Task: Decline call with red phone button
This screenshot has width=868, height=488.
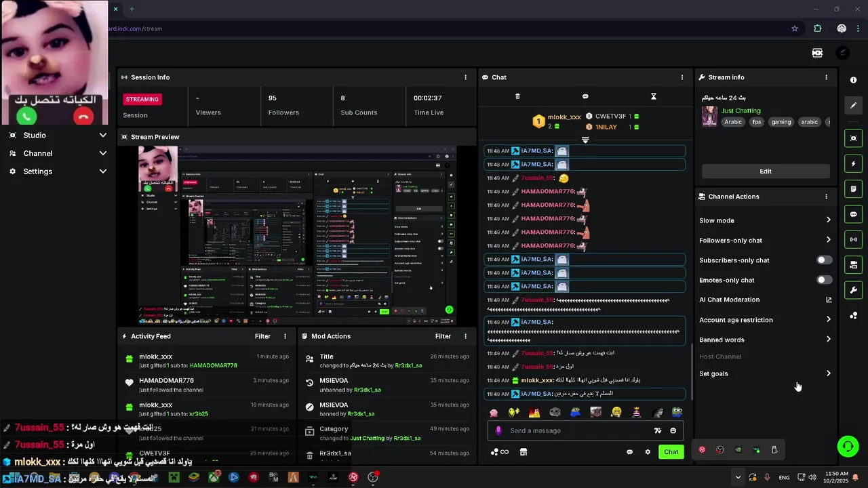Action: click(83, 117)
